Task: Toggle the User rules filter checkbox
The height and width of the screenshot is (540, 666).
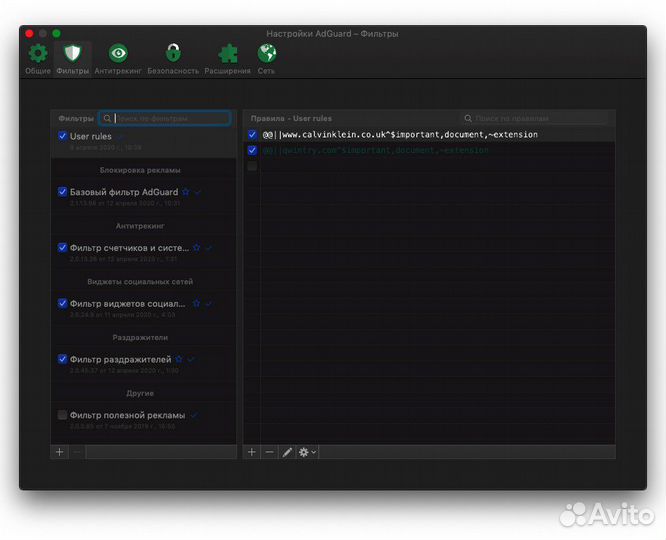Action: (62, 136)
